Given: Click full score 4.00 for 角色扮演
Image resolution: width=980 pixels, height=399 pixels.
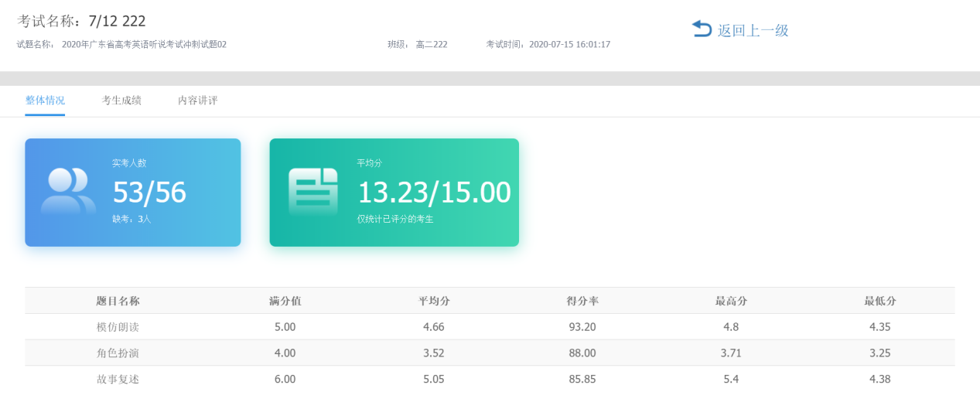Looking at the screenshot, I should [x=285, y=353].
